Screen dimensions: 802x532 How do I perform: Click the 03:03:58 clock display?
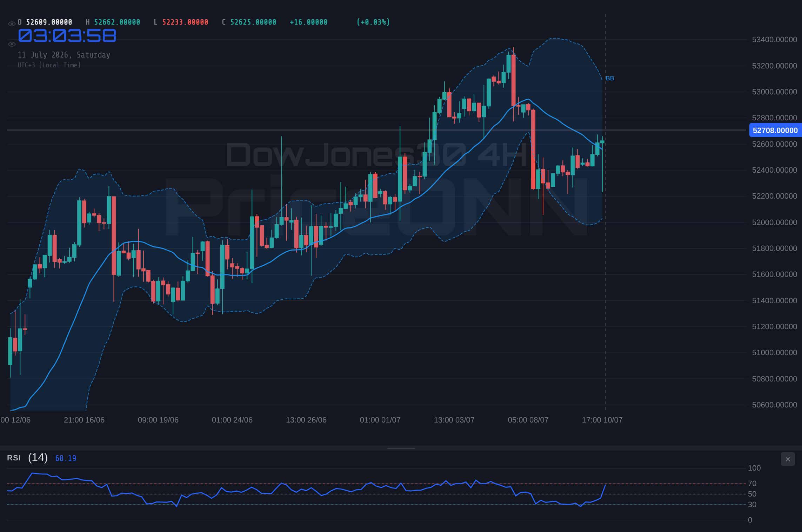pyautogui.click(x=67, y=36)
